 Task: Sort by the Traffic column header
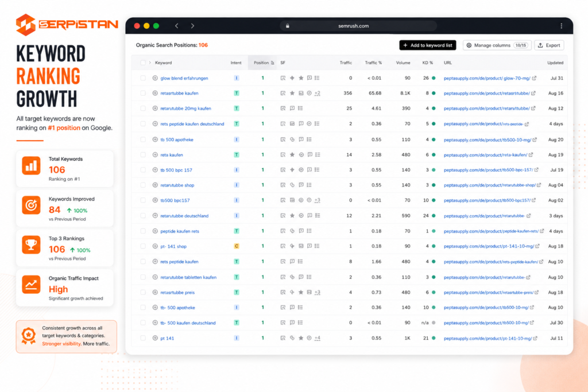[x=346, y=63]
